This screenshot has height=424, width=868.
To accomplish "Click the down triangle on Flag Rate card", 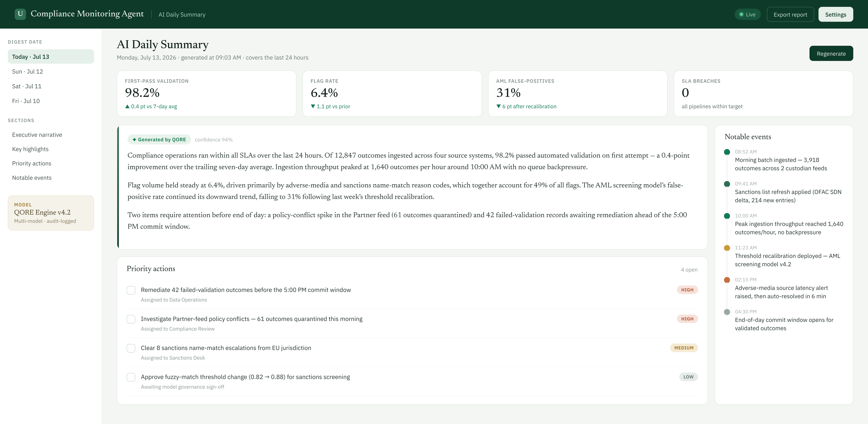I will pyautogui.click(x=313, y=106).
